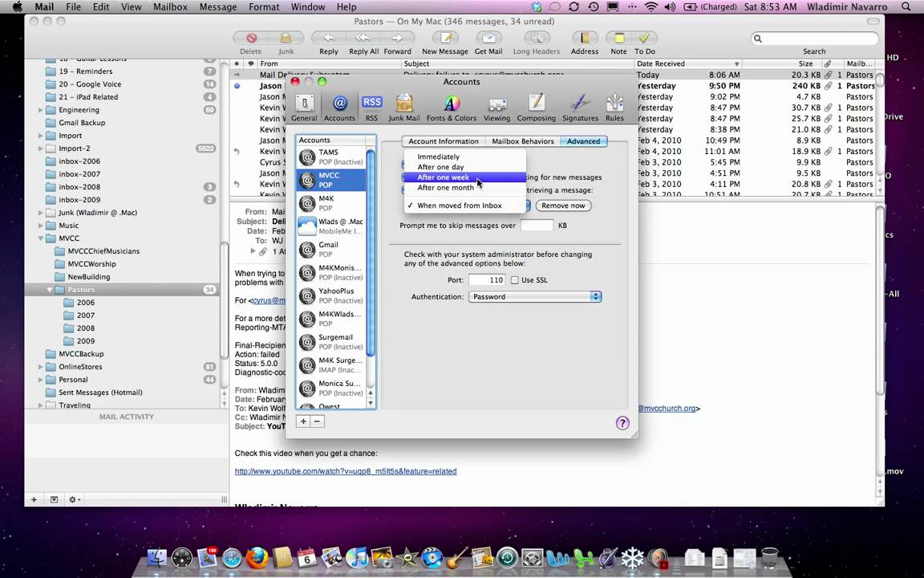Open the Accounts preferences pane
Image resolution: width=924 pixels, height=578 pixels.
(339, 108)
